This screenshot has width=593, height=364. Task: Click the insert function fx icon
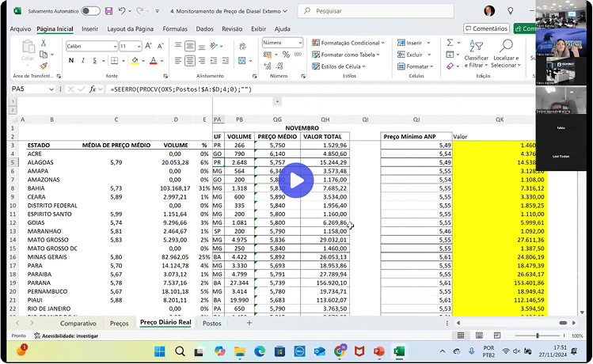pyautogui.click(x=93, y=89)
